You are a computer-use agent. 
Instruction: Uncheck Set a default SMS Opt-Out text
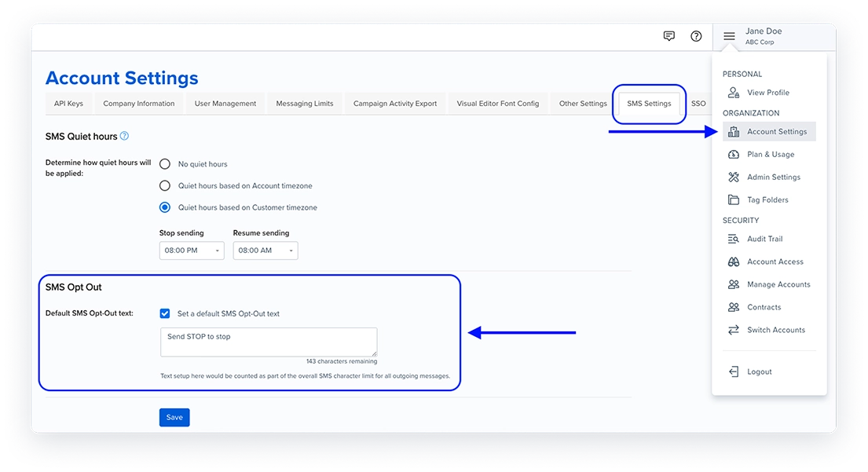(x=165, y=313)
